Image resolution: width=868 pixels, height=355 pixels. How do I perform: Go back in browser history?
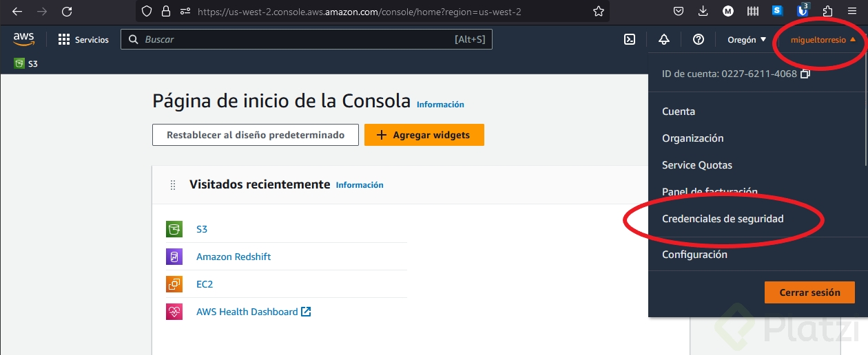coord(17,11)
